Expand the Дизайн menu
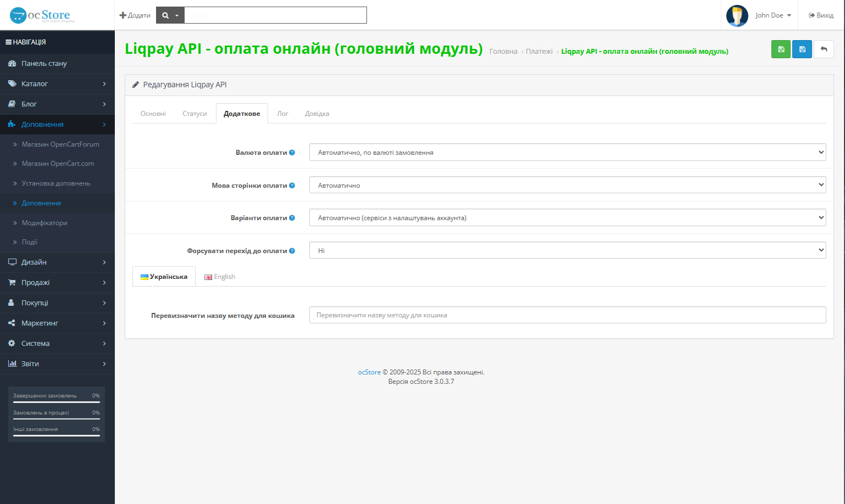 pos(57,262)
